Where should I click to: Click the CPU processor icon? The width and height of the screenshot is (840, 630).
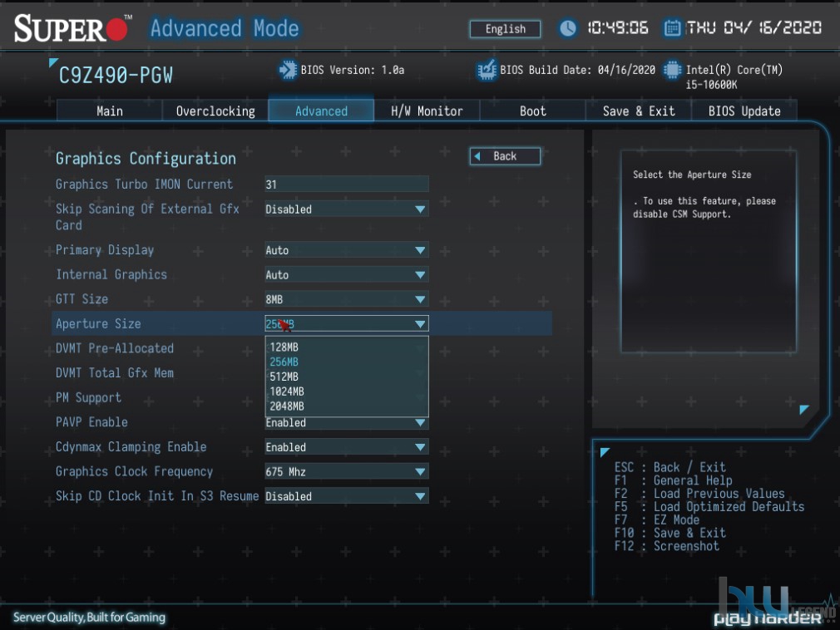[672, 70]
